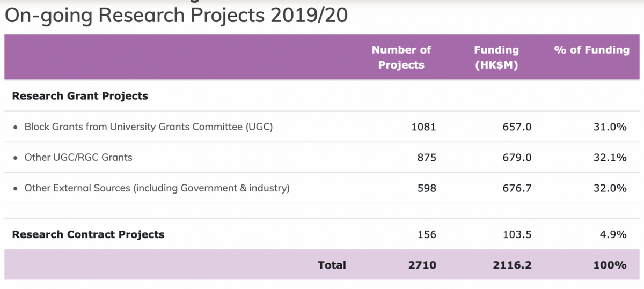644x289 pixels.
Task: Click the Research Contract Projects row label
Action: [x=88, y=234]
